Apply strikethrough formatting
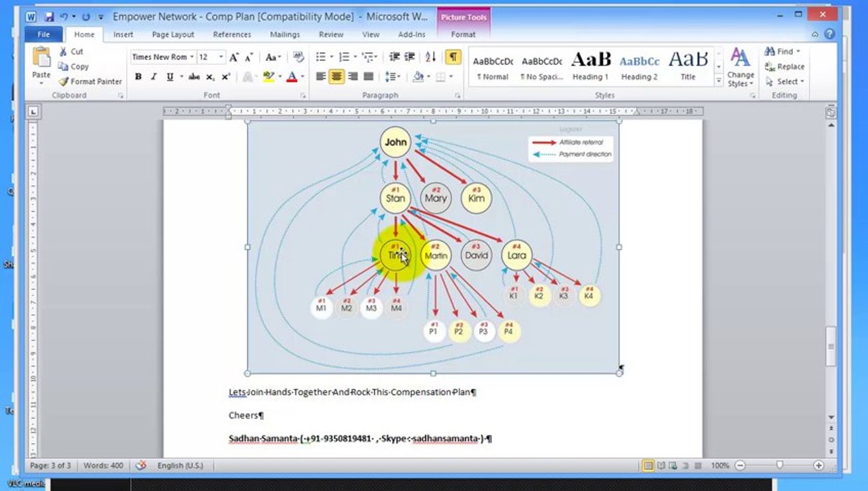The image size is (868, 491). coord(194,77)
